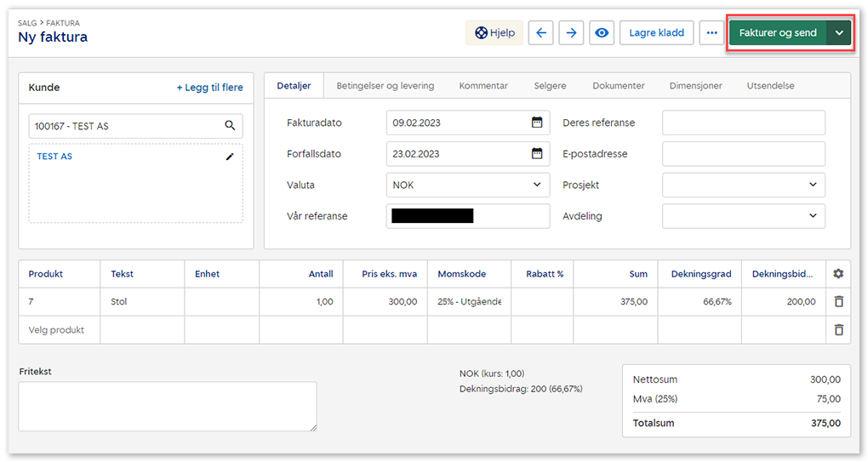Click the Legg til flere link
This screenshot has height=462, width=868.
point(209,88)
